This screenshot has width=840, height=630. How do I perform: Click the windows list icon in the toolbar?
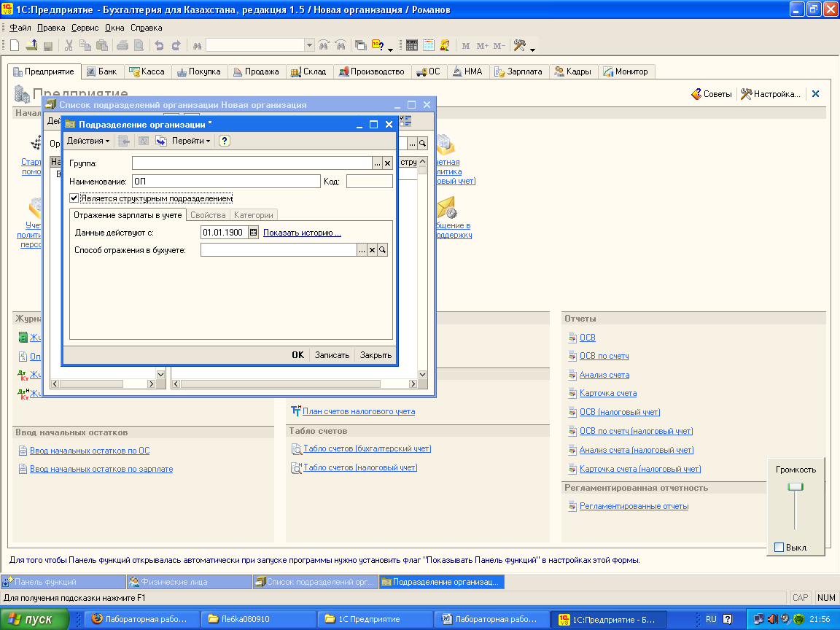click(361, 45)
